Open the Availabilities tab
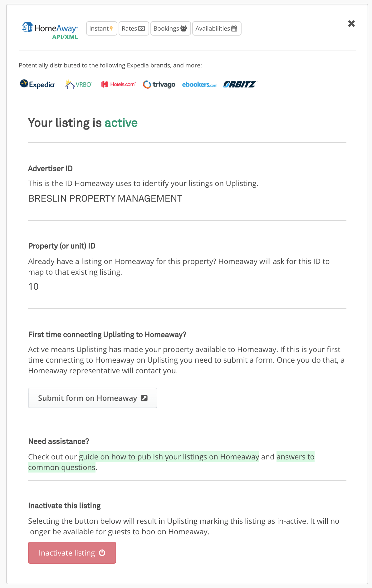372x588 pixels. pyautogui.click(x=217, y=28)
